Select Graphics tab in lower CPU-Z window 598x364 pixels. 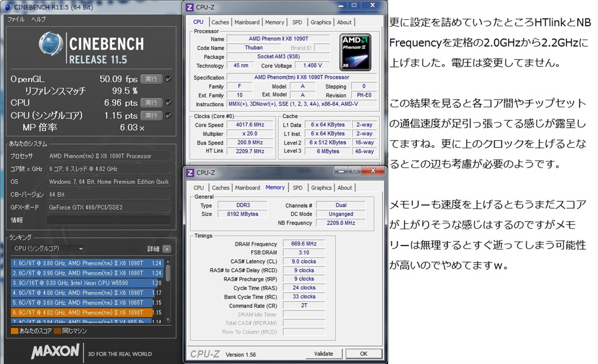(x=321, y=188)
